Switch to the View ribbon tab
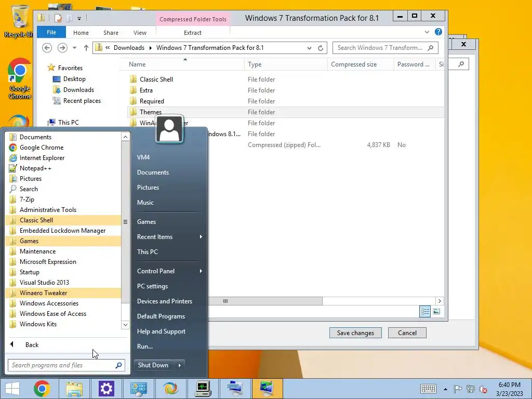 pos(140,33)
